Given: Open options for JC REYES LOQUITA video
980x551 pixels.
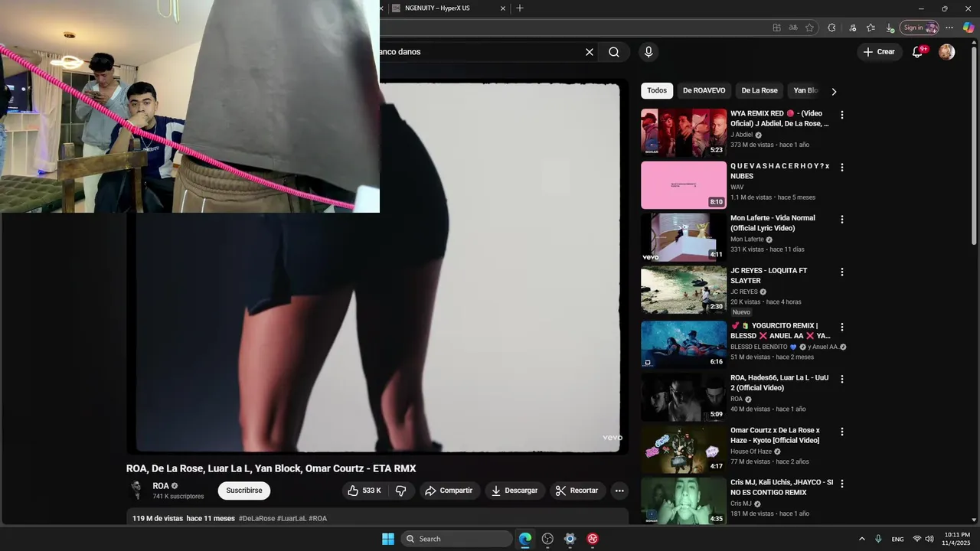Looking at the screenshot, I should coord(842,272).
